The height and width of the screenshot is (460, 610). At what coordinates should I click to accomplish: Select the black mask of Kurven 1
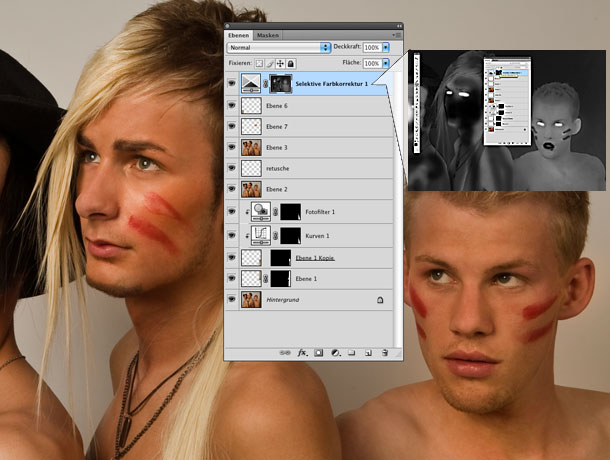[x=291, y=236]
